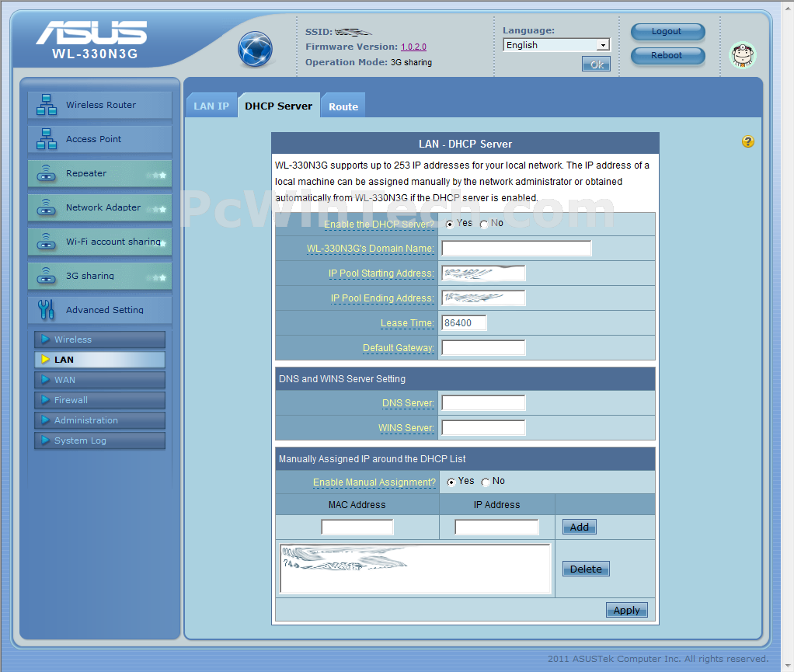The image size is (794, 672).
Task: Click the Add button for manual assignment
Action: click(x=580, y=527)
